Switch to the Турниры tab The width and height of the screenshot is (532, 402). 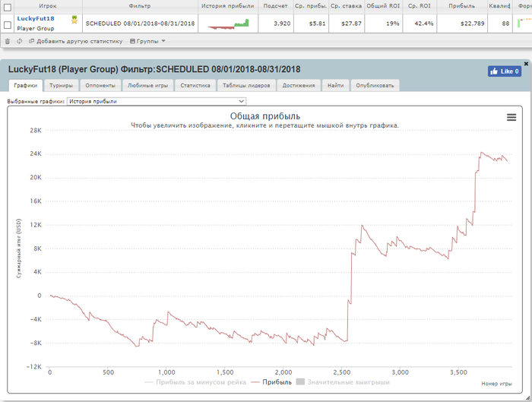coord(61,85)
